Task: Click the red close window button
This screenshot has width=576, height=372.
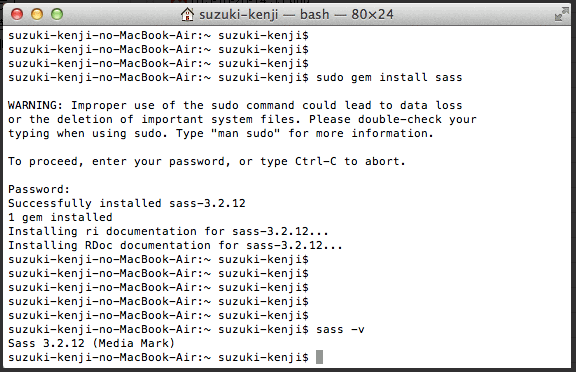Action: (17, 14)
